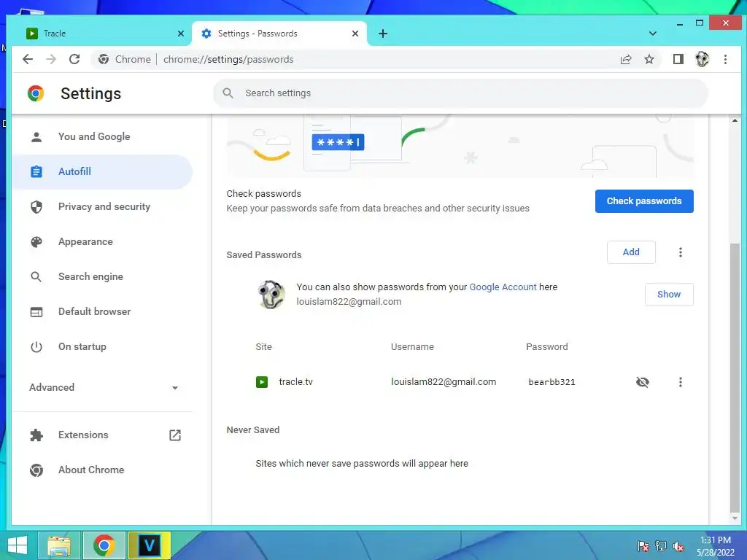Image resolution: width=747 pixels, height=560 pixels.
Task: Open Saved Passwords more actions menu
Action: coord(681,252)
